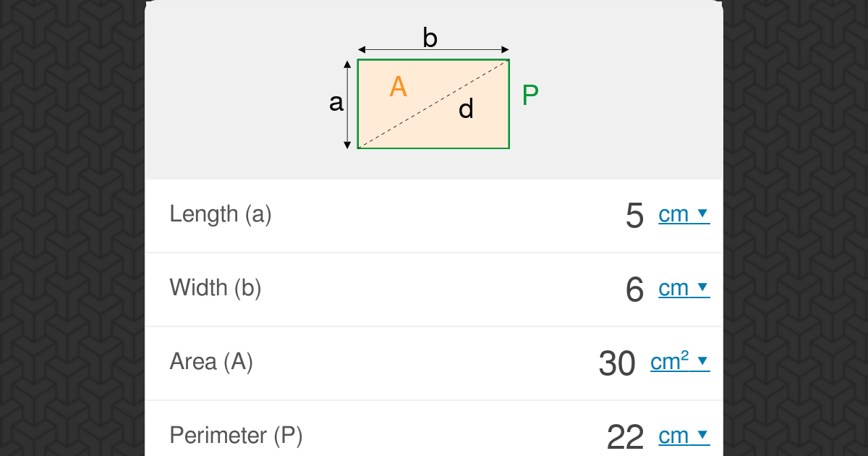Open the Width cm unit dropdown
The width and height of the screenshot is (868, 456).
(x=684, y=288)
